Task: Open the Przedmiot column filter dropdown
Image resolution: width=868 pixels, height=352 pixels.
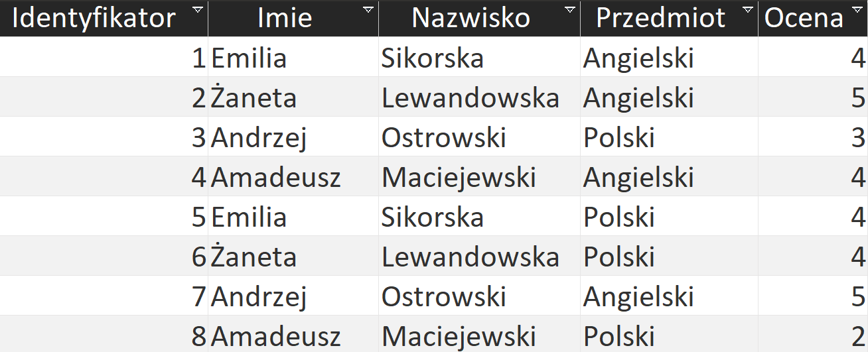Action: [x=747, y=10]
